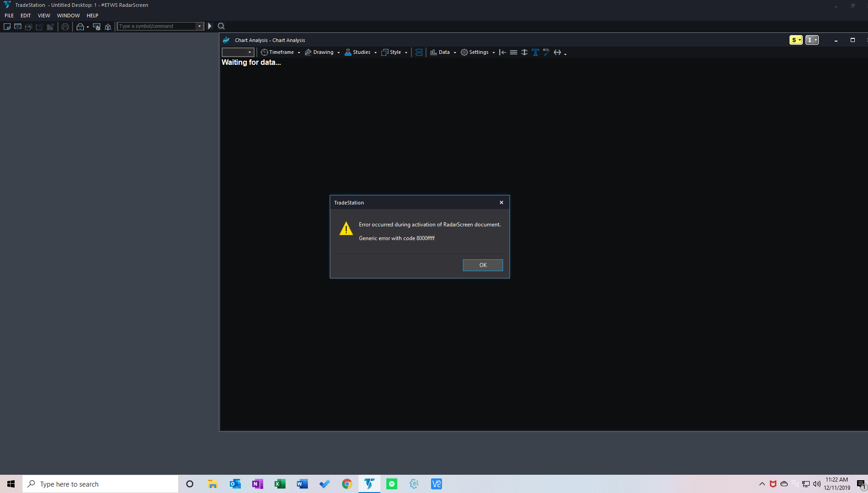Click the scroll-to-start arrow icon
This screenshot has height=493, width=868.
click(x=503, y=52)
